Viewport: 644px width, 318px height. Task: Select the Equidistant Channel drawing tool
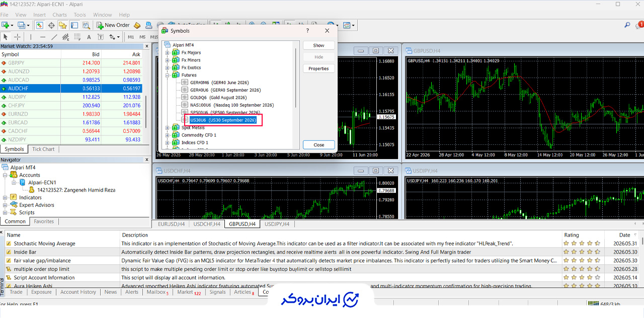[65, 37]
